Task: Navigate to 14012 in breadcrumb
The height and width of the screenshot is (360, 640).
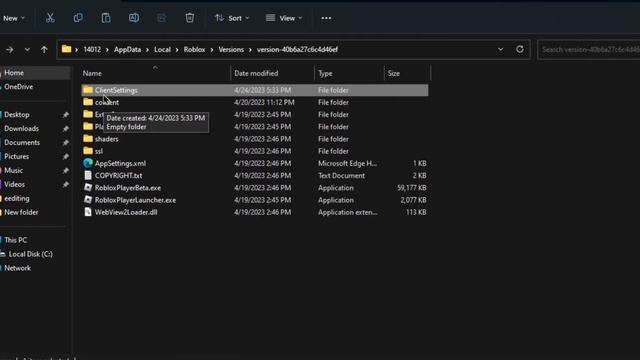Action: point(92,49)
